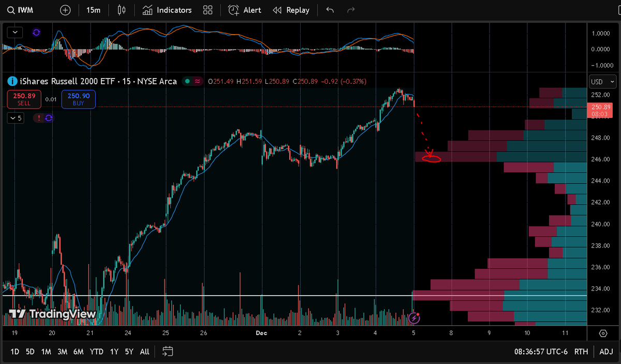Screen dimensions: 621x364
Task: Toggle ADJ dividend adjustment
Action: tap(606, 352)
